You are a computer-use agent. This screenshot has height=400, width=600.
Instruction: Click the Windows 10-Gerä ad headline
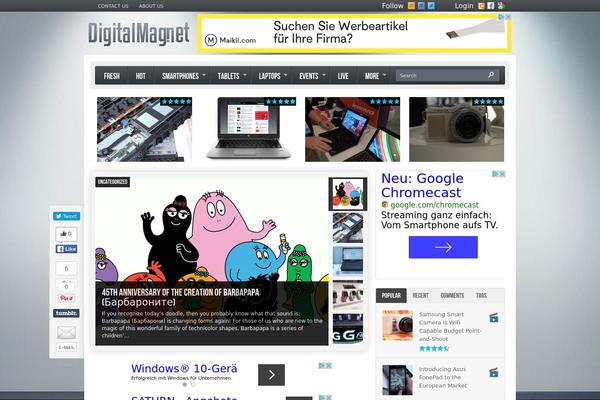pyautogui.click(x=184, y=369)
